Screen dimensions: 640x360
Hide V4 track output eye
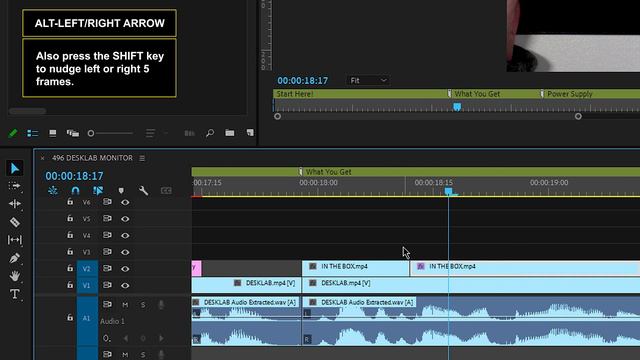pos(125,236)
